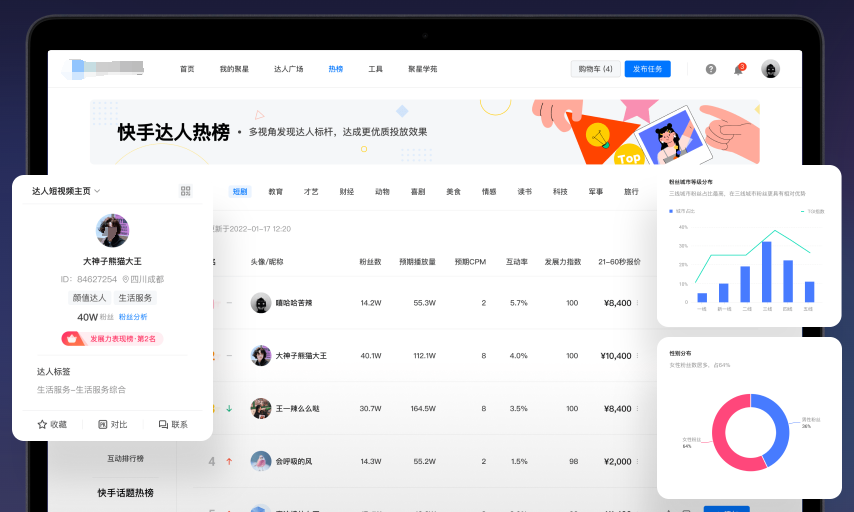Click the 嘻哈哈苦辣 nickname

tap(294, 303)
